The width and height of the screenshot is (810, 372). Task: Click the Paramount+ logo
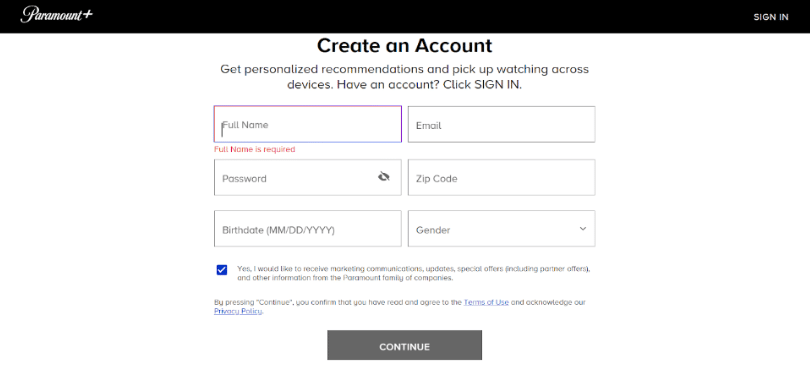click(57, 14)
